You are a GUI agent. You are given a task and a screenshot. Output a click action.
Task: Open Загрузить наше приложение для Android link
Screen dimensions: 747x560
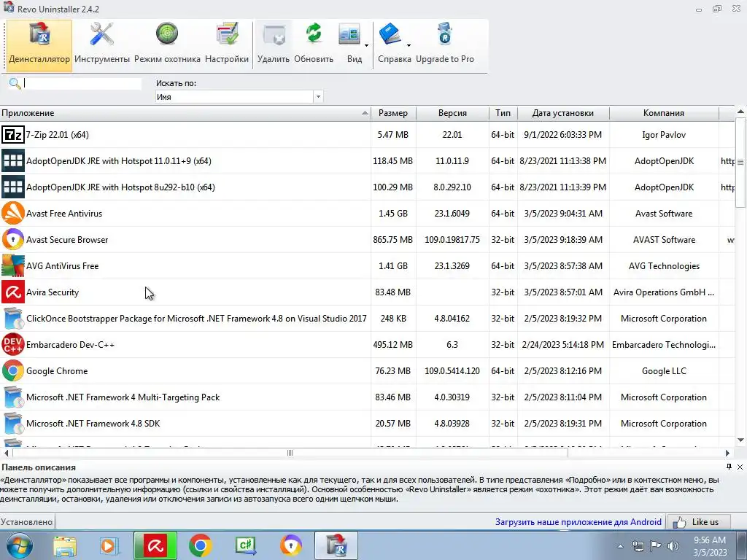578,522
